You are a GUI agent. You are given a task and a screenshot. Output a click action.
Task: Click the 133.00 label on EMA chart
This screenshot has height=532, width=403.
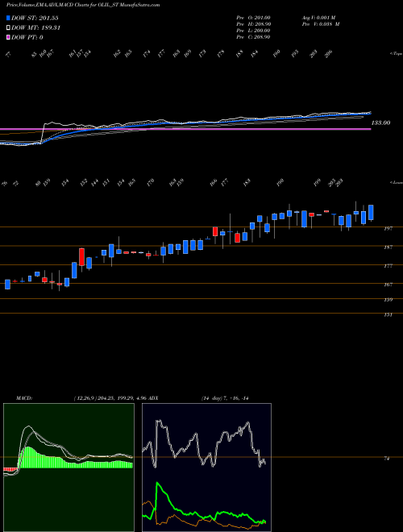(380, 123)
